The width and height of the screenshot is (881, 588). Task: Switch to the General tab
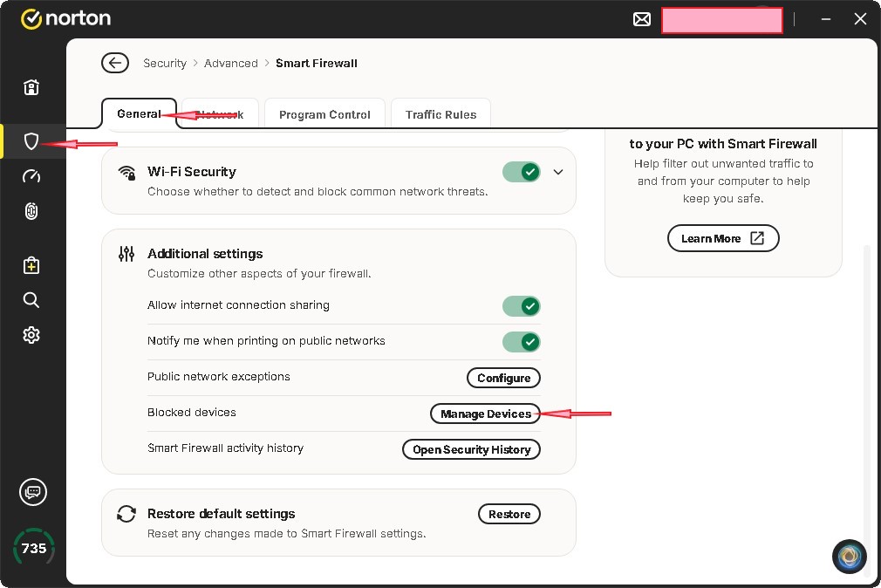click(140, 113)
